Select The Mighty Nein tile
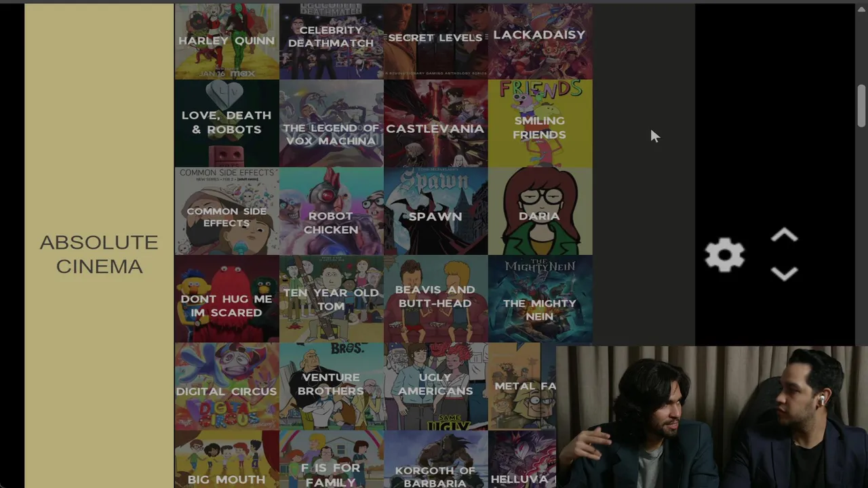 point(540,298)
